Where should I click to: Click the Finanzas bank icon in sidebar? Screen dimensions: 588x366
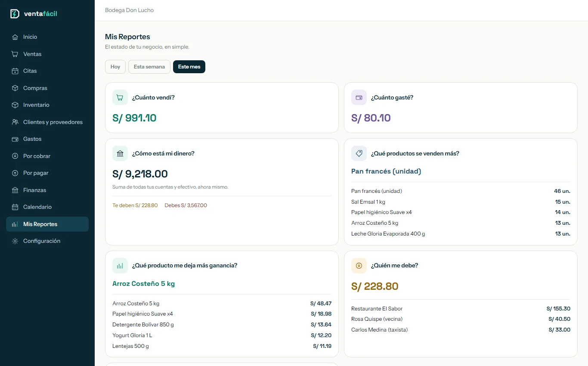coord(15,190)
